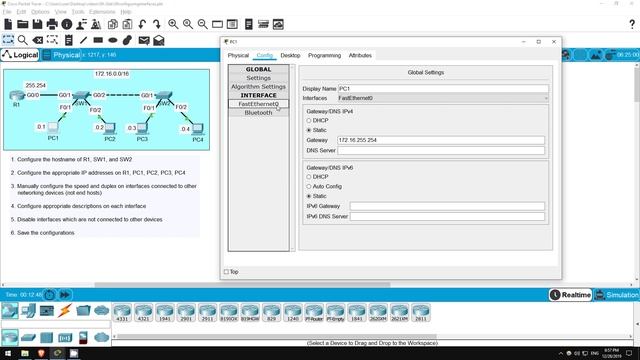Select DHCP under Gateway/DNS IPv6

click(x=309, y=177)
